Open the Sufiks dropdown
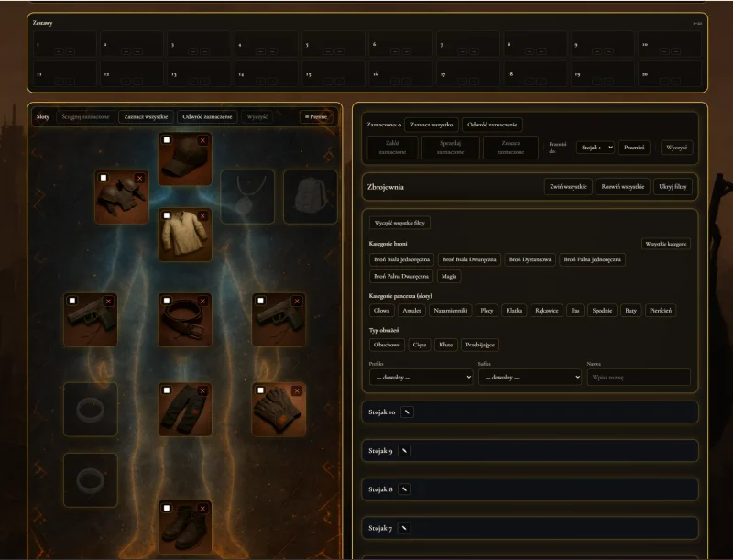Image resolution: width=733 pixels, height=560 pixels. (530, 377)
